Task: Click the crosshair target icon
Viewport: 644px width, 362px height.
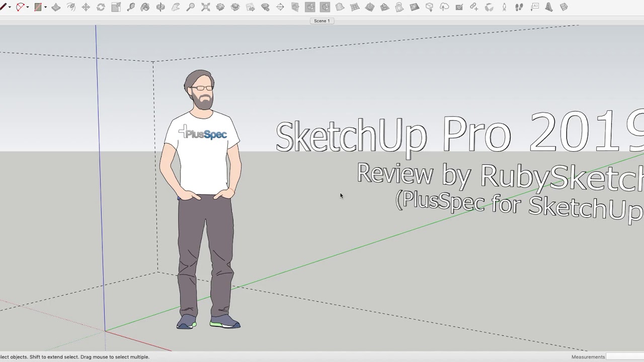Action: 280,7
